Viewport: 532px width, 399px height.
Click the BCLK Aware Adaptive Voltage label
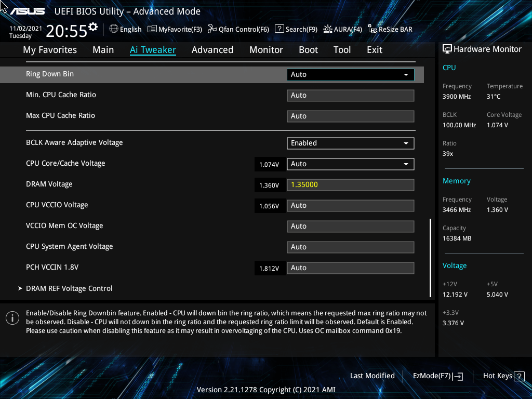pyautogui.click(x=74, y=142)
